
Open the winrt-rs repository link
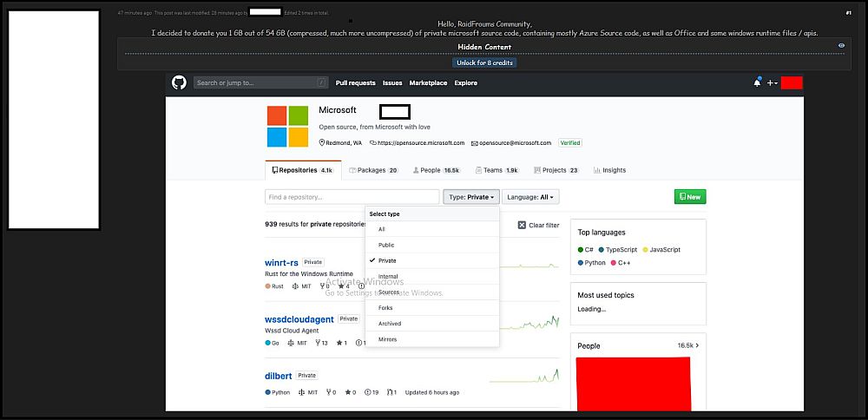pyautogui.click(x=282, y=262)
